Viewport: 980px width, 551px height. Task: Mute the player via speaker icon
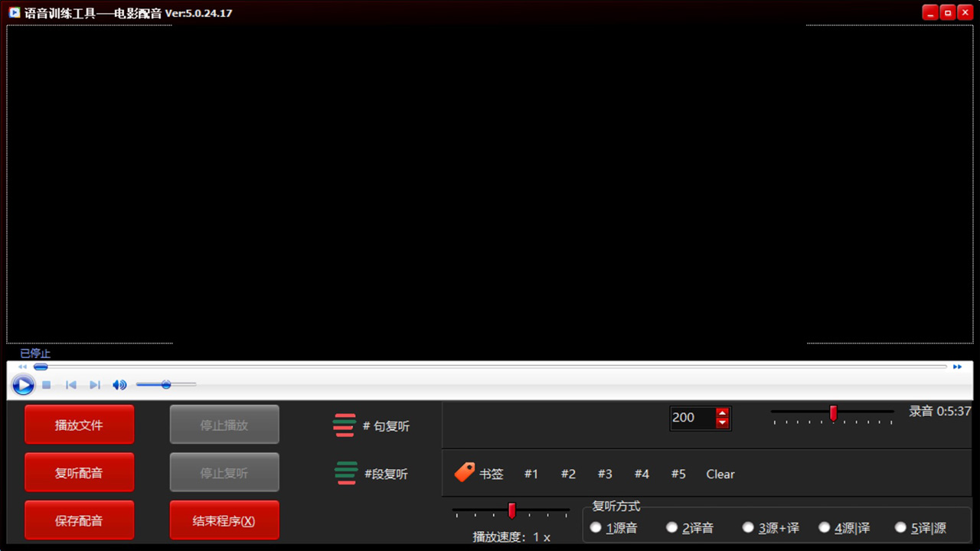(119, 385)
